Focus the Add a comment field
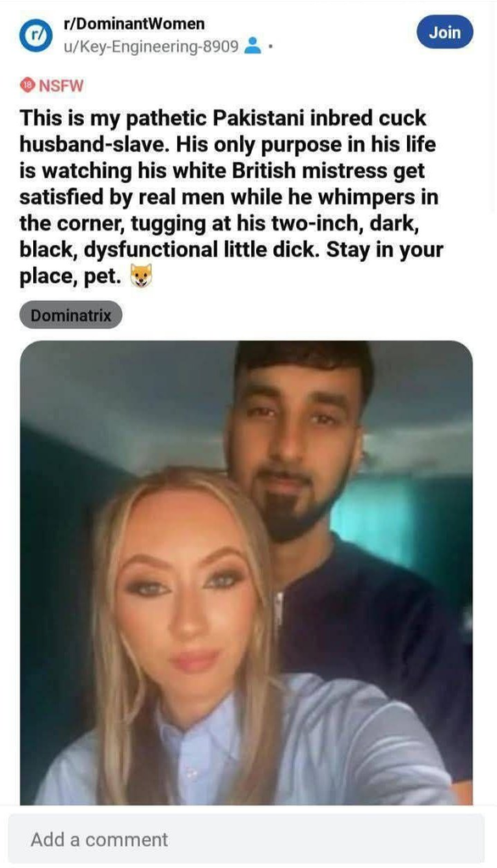Screen dimensions: 497x868 [x=247, y=839]
